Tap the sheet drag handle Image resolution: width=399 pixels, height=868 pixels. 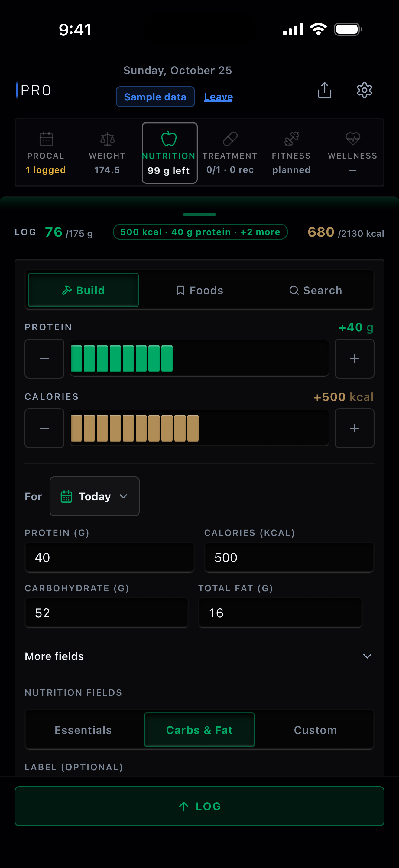tap(199, 214)
